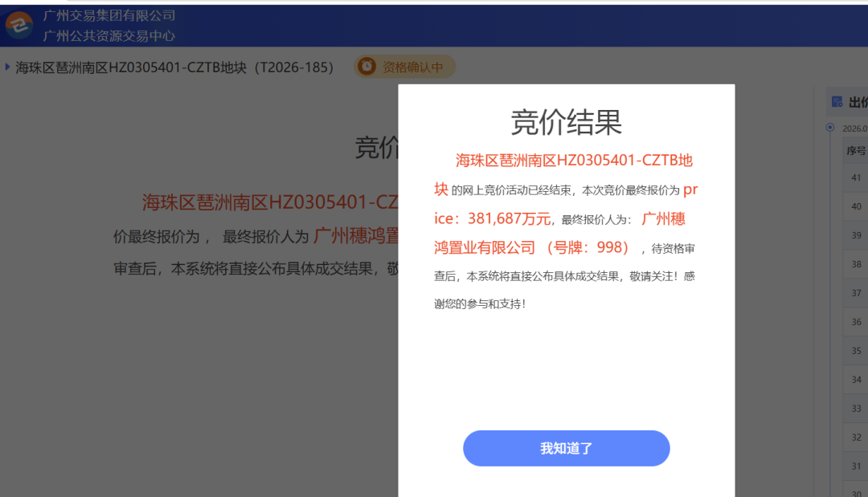
Task: Select bid row number 41
Action: (857, 177)
